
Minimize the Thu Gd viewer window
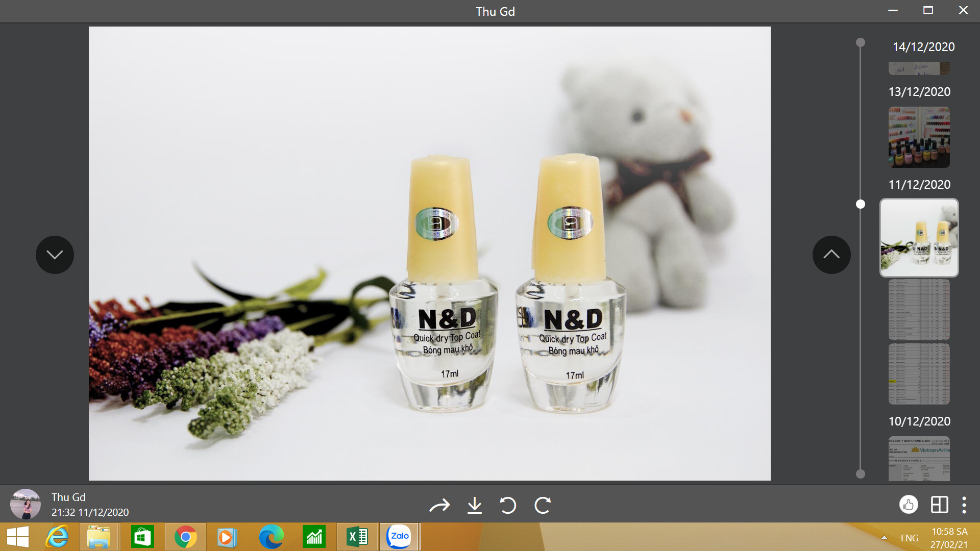[x=893, y=11]
